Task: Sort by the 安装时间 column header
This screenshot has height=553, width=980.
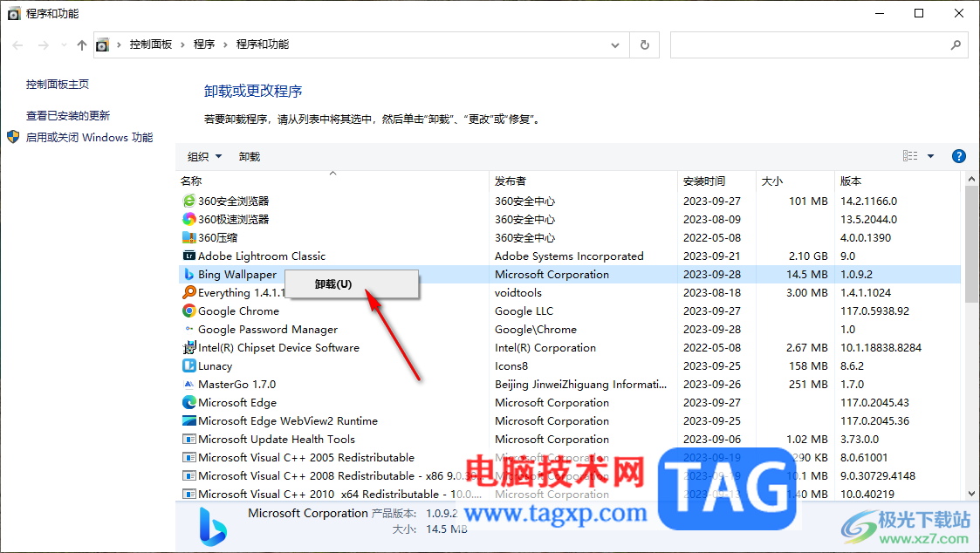Action: click(716, 181)
